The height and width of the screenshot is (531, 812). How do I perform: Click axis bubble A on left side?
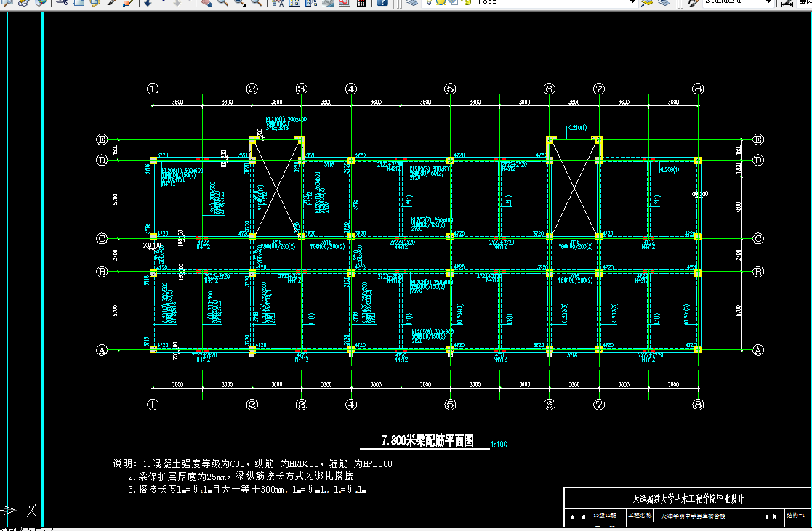point(102,350)
